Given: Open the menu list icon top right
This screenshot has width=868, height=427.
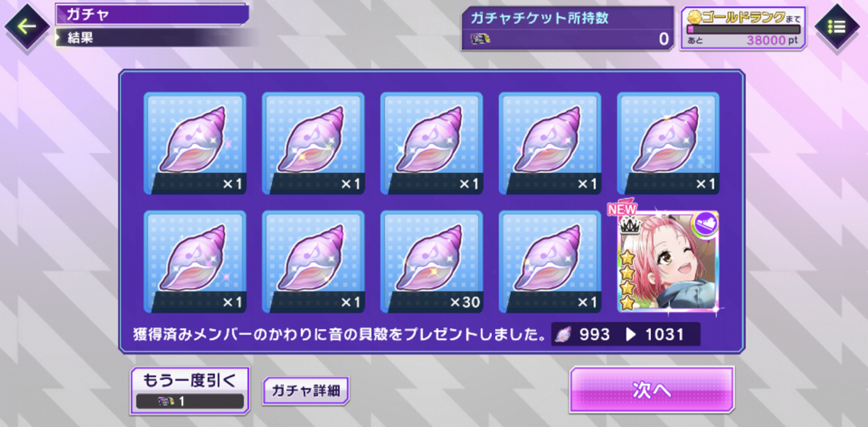Looking at the screenshot, I should tap(836, 27).
